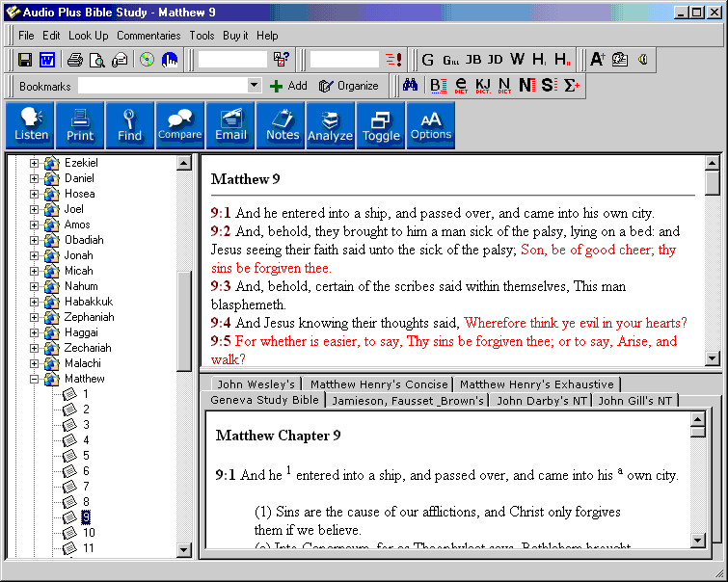Add a bookmark with Add button
This screenshot has width=728, height=582.
coord(288,86)
